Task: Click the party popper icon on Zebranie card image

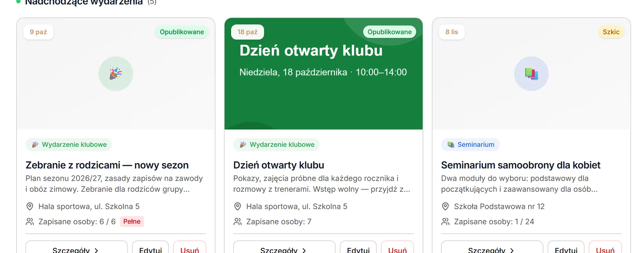Action: coord(116,73)
